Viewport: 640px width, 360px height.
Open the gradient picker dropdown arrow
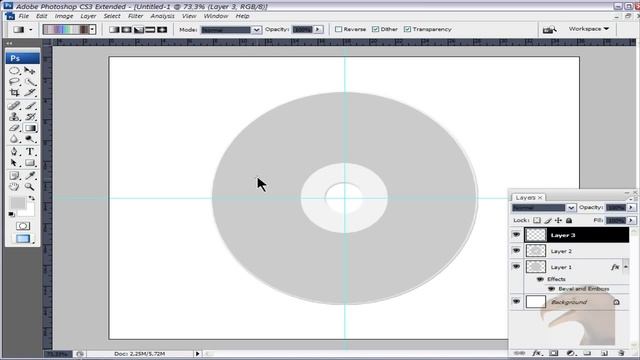(92, 29)
